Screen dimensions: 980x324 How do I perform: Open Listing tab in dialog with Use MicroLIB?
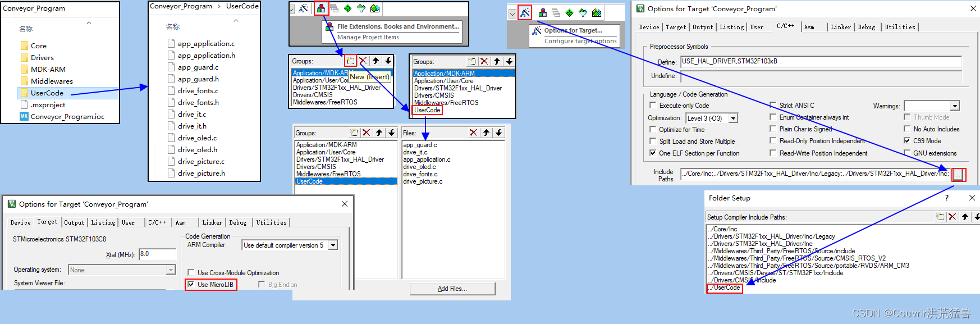(x=103, y=222)
